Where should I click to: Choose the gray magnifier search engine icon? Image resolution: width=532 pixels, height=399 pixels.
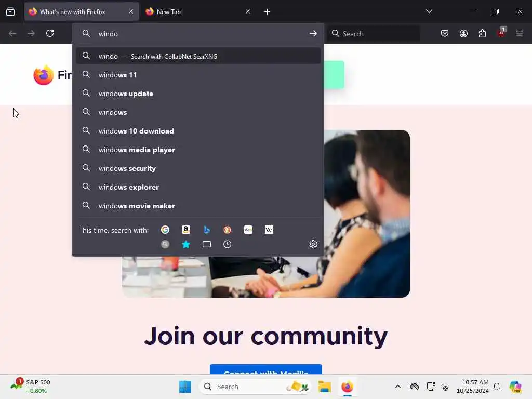(165, 244)
